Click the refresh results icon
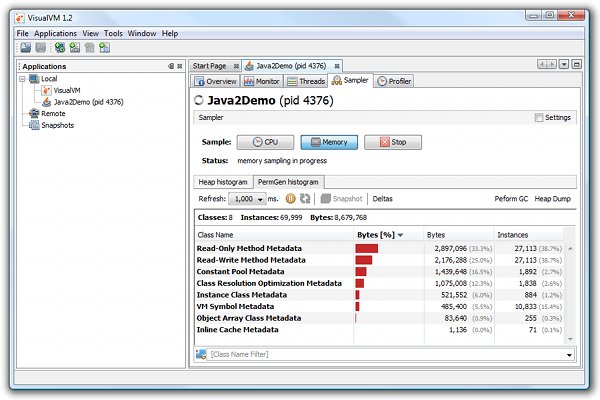Viewport: 600px width, 400px height. click(306, 199)
